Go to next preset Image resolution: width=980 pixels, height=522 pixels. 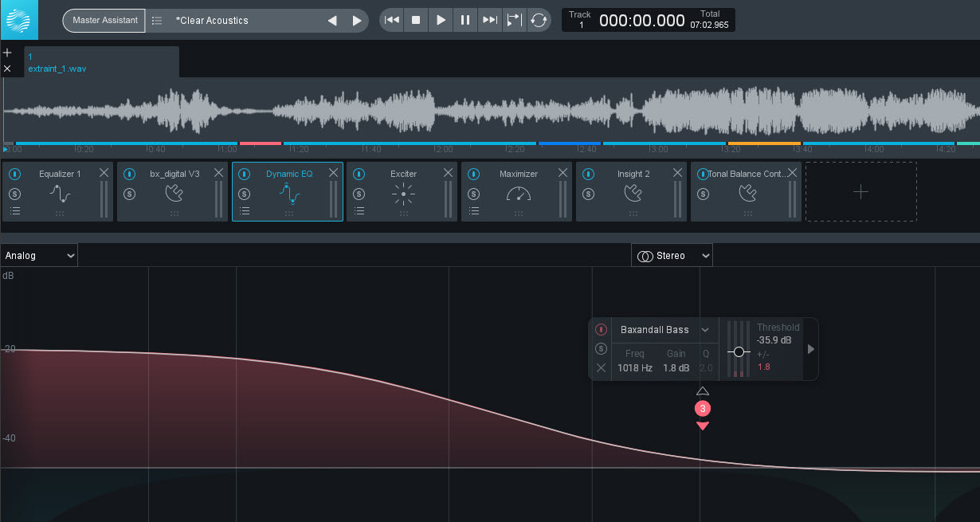356,21
